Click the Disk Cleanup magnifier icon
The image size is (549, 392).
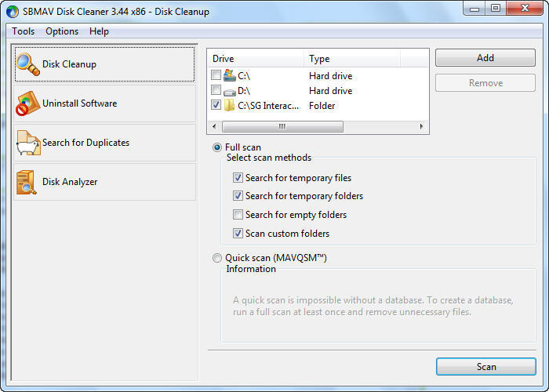click(27, 64)
